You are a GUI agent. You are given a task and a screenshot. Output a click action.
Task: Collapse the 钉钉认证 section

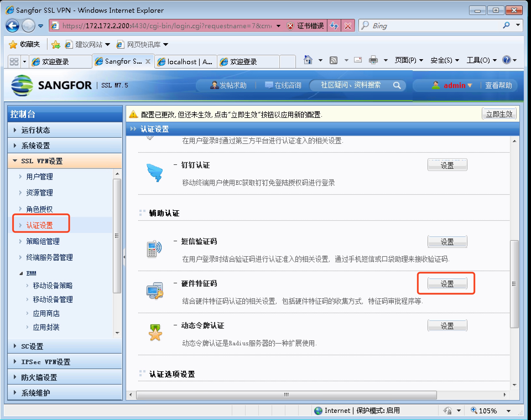pos(175,165)
